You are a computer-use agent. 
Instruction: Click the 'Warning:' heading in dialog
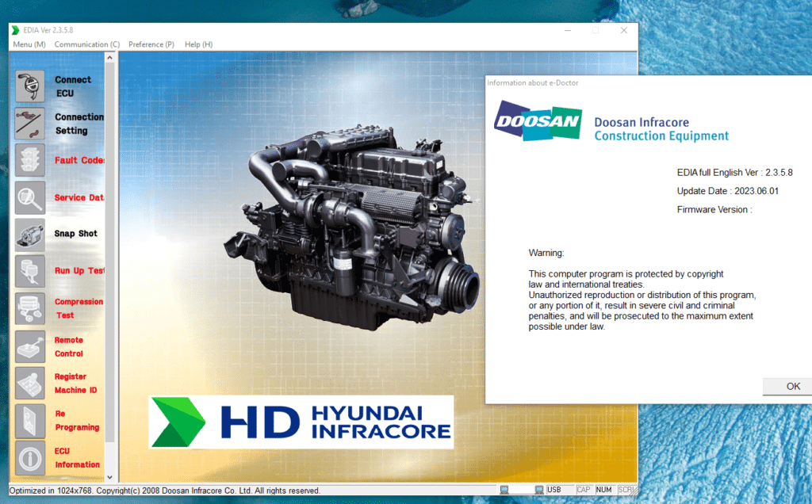546,253
